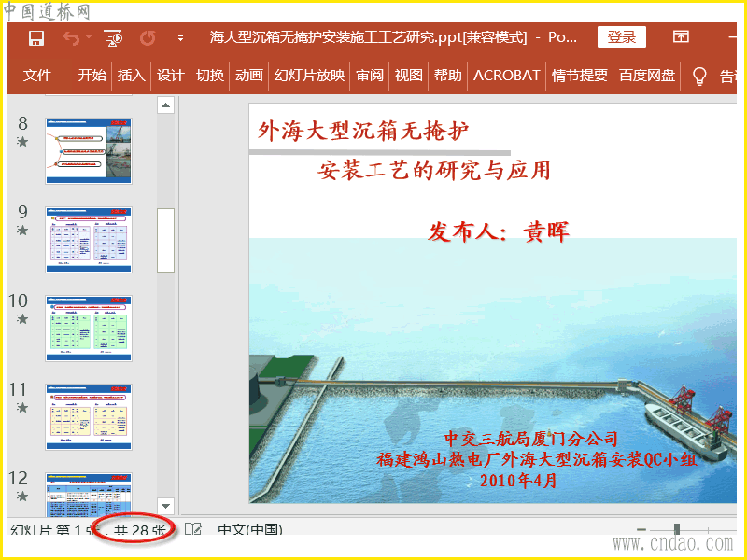
Task: Click the Redo/Repeat icon
Action: coord(148,38)
